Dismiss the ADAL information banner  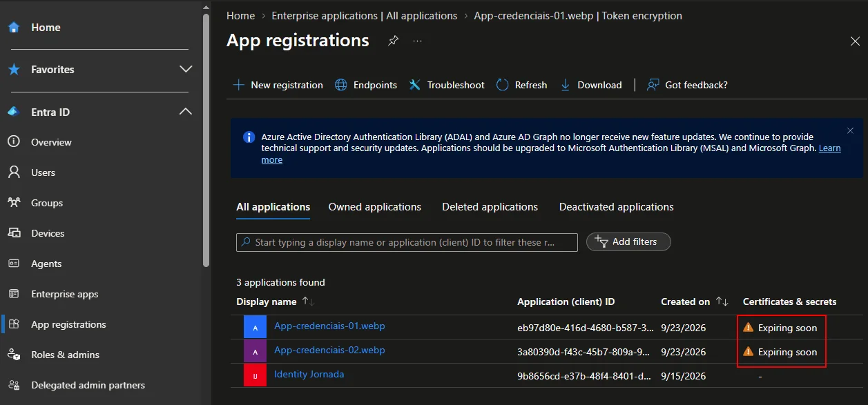[x=850, y=130]
